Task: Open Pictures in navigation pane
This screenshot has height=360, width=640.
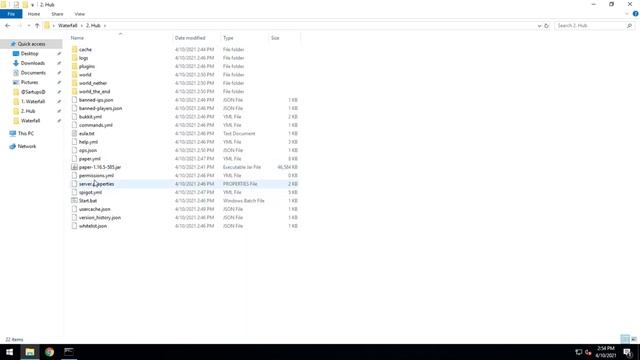Action: tap(29, 82)
